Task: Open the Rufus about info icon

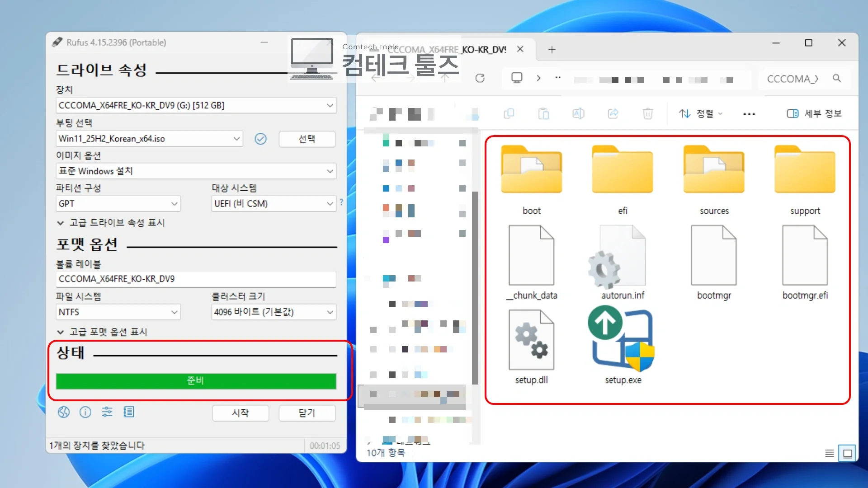Action: click(85, 412)
